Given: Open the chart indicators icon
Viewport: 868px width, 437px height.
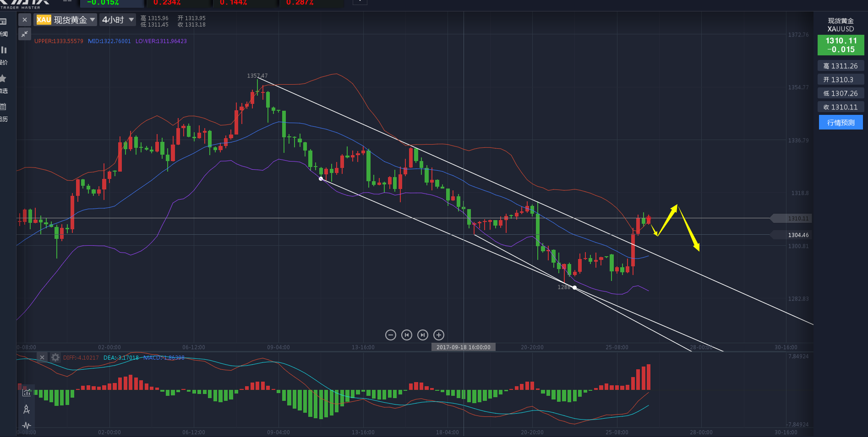Looking at the screenshot, I should tap(27, 392).
